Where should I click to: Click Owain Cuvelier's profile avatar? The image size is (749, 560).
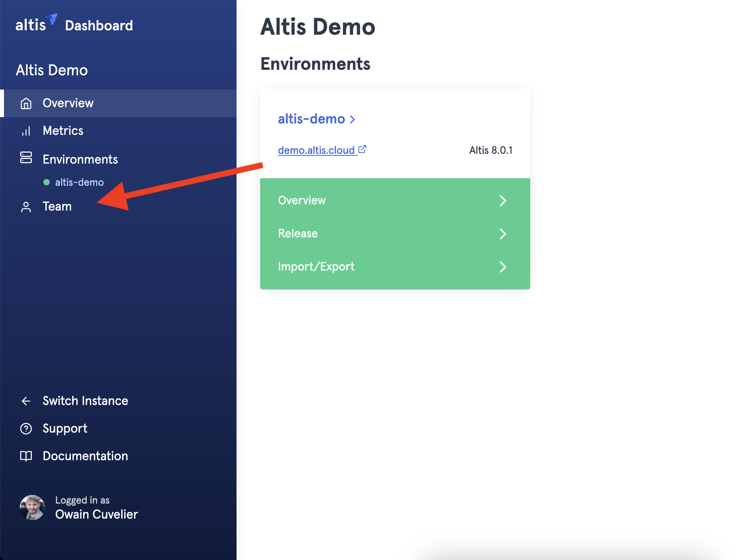pos(32,508)
